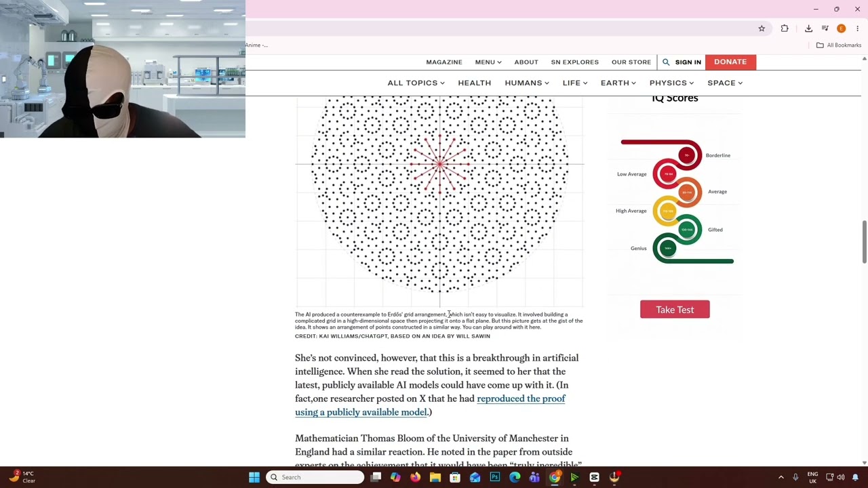This screenshot has height=488, width=868.
Task: Bookmark this page with the star icon
Action: click(762, 28)
